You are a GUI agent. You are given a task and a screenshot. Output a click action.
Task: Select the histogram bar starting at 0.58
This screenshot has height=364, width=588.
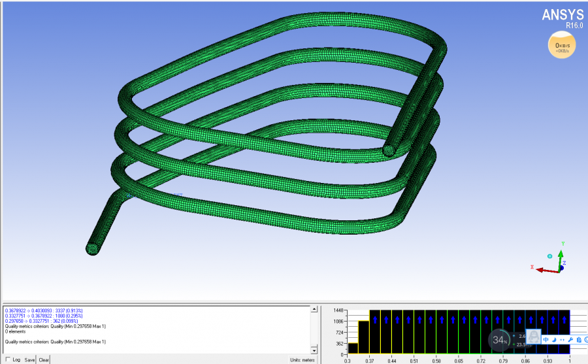[x=442, y=332]
